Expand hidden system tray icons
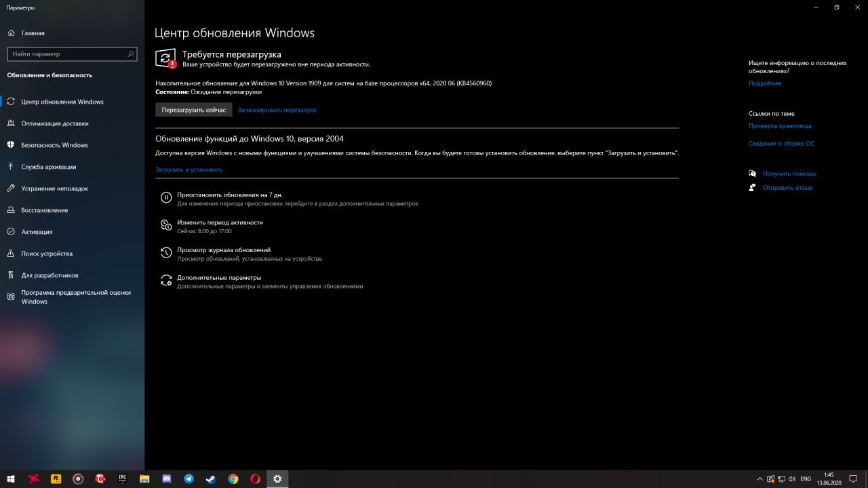The width and height of the screenshot is (868, 488). (x=760, y=479)
